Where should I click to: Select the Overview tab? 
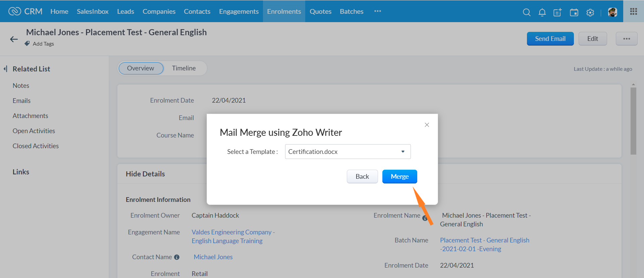pyautogui.click(x=141, y=68)
